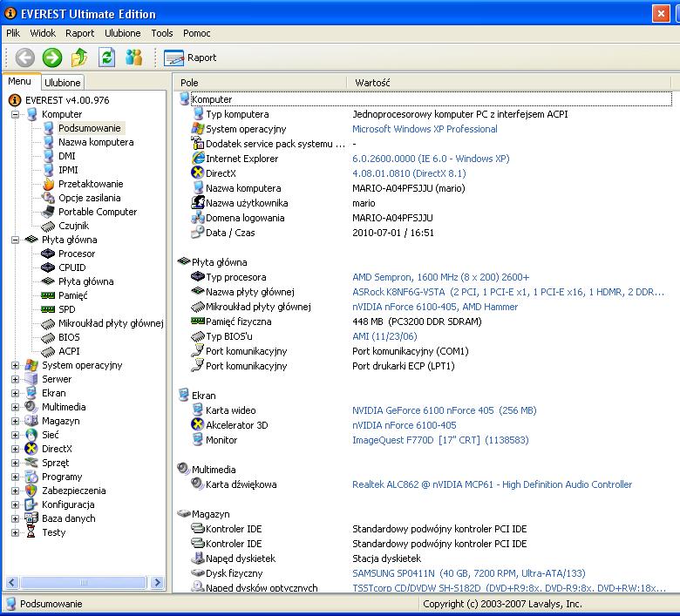Click the Internet Explorer row icon
The height and width of the screenshot is (616, 680).
click(x=198, y=159)
